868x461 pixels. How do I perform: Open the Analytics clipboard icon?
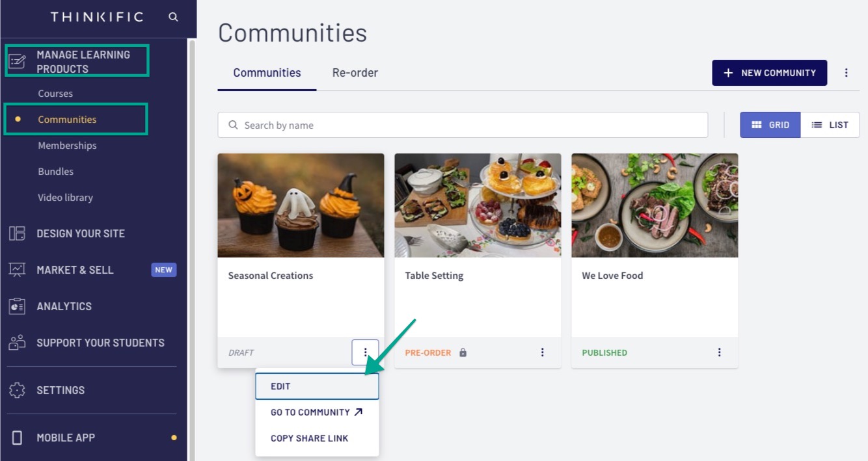tap(17, 306)
